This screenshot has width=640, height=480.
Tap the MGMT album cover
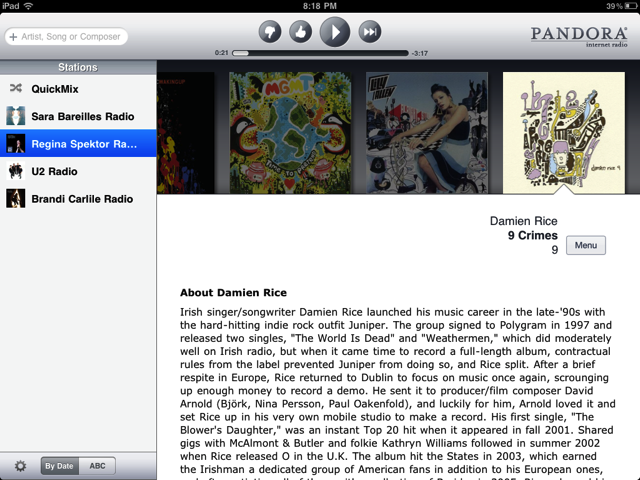point(290,133)
